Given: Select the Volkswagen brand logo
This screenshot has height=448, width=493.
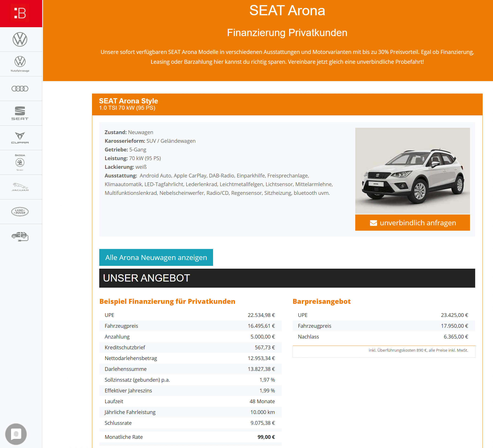Looking at the screenshot, I should coord(20,39).
